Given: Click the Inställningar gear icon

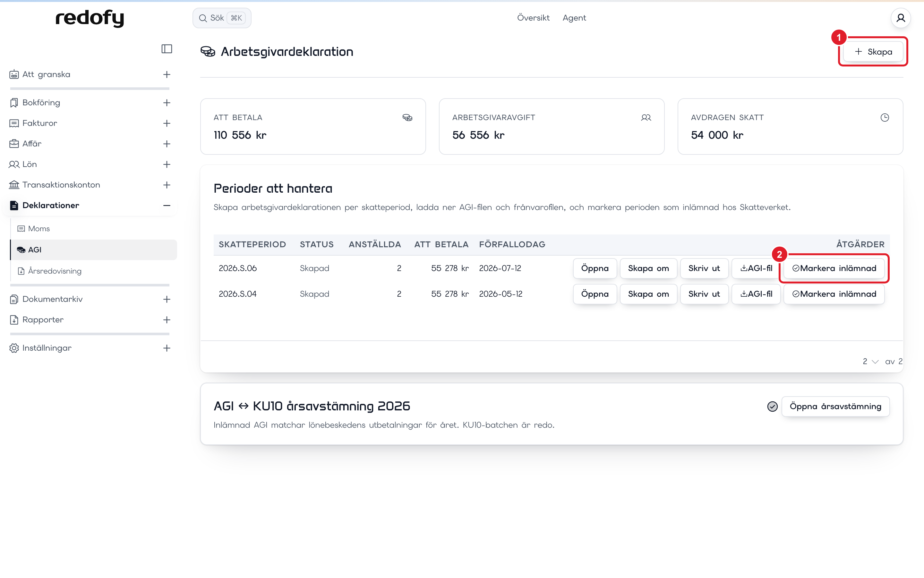Looking at the screenshot, I should [14, 348].
